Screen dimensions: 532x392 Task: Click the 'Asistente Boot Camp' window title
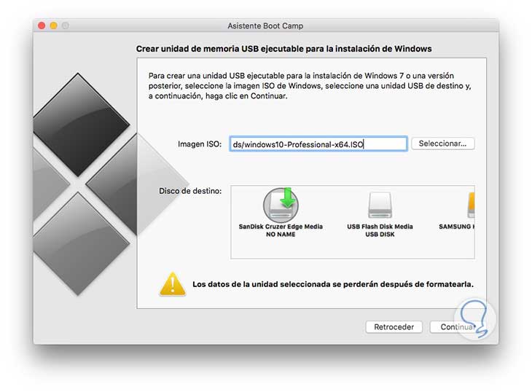265,26
